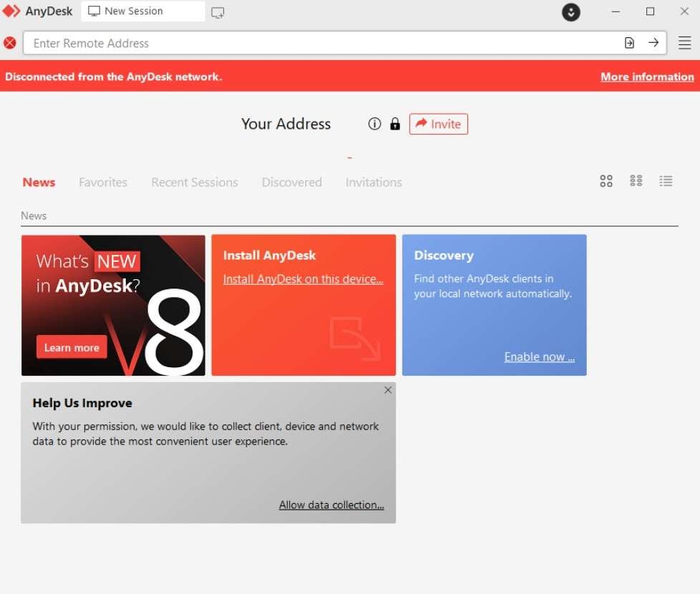Switch to large tiles view
This screenshot has width=700, height=594.
coord(606,181)
